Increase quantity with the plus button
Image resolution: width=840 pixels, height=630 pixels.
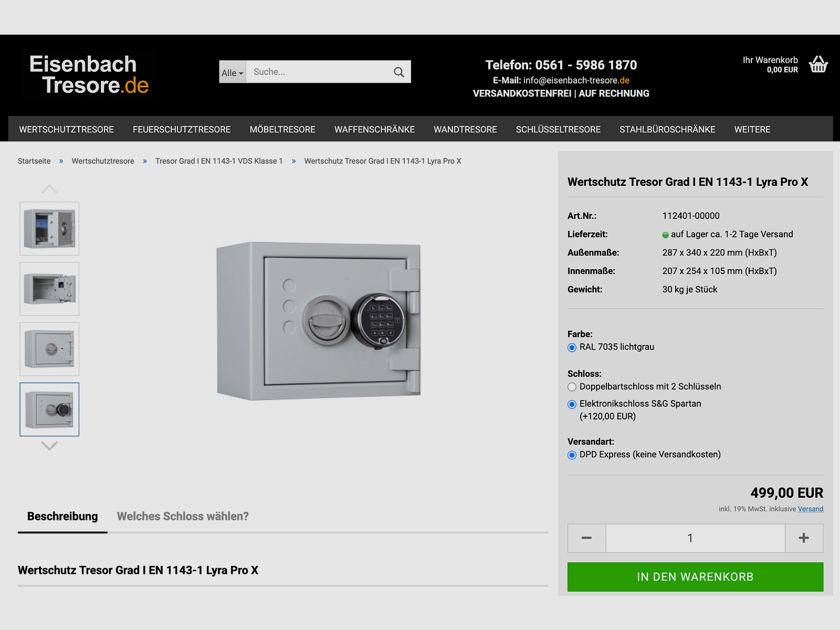[804, 538]
